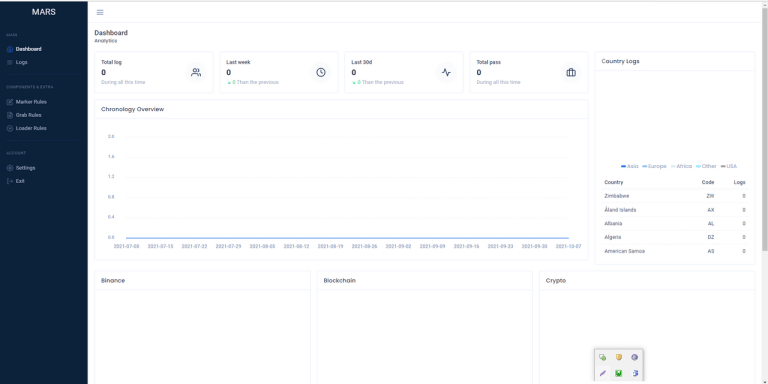Select the Zimbabwe row
This screenshot has height=384, width=768.
(x=675, y=196)
